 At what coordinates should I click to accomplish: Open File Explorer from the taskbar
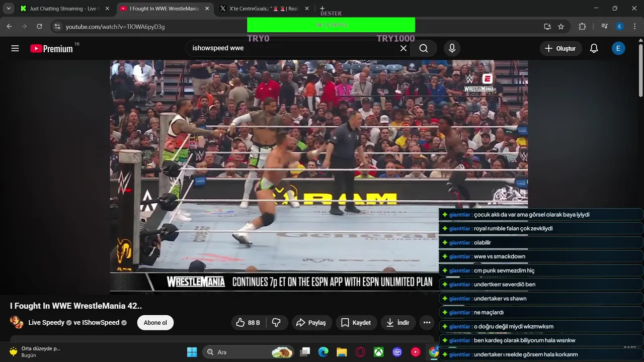pyautogui.click(x=342, y=352)
